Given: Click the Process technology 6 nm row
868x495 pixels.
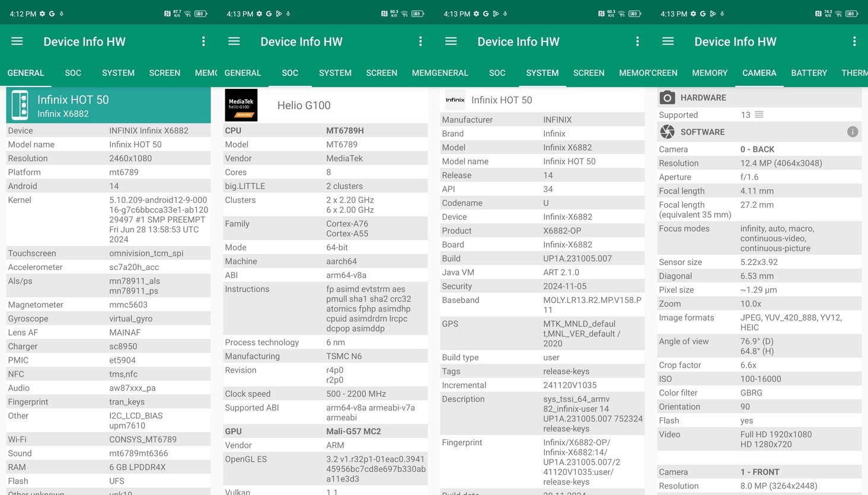Looking at the screenshot, I should pyautogui.click(x=325, y=342).
